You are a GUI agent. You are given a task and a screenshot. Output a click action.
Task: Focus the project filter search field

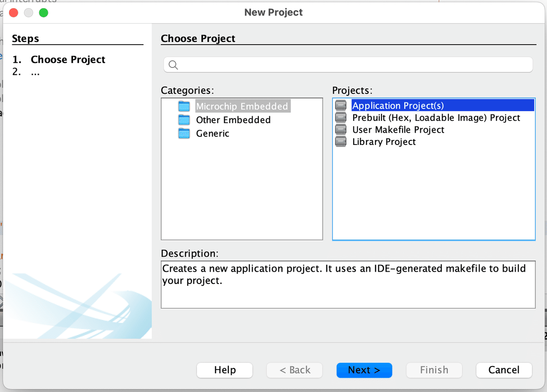[351, 65]
